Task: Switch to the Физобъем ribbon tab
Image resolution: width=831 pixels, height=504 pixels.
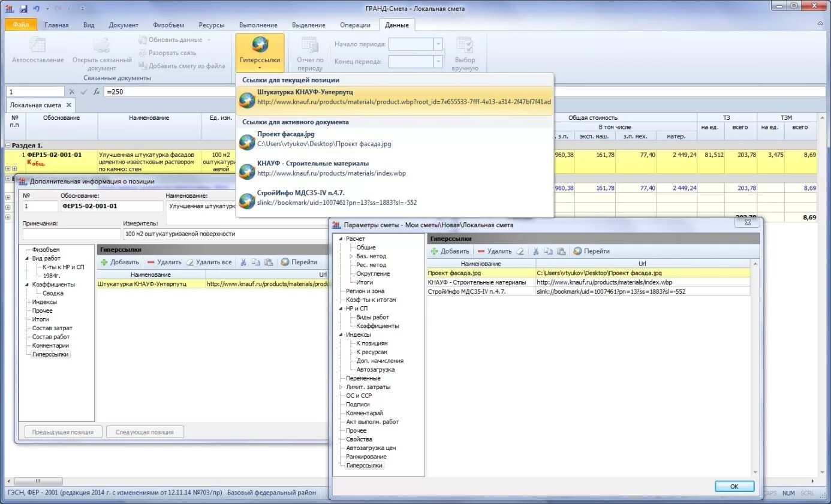Action: click(168, 25)
